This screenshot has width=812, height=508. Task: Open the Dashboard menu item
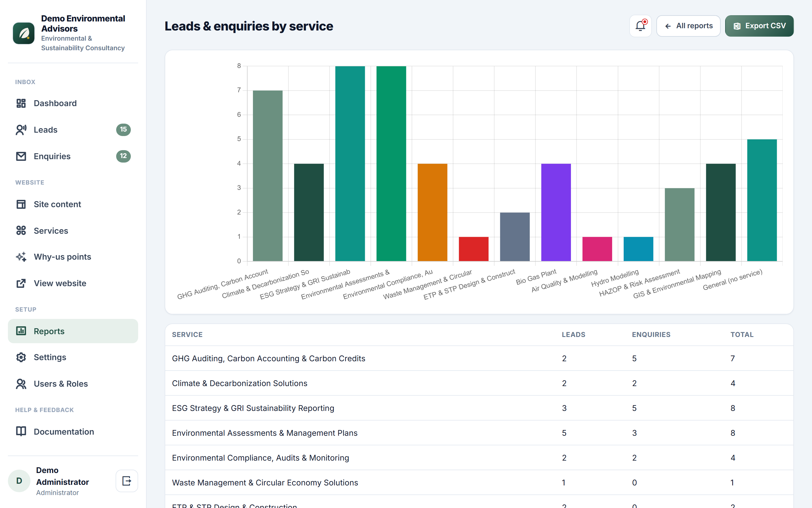tap(73, 103)
